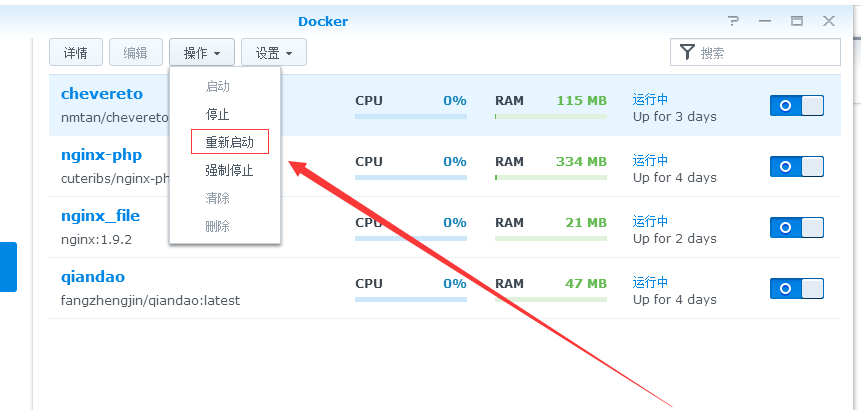Viewport: 861px width, 410px height.
Task: Click the search filter funnel icon
Action: [x=687, y=52]
